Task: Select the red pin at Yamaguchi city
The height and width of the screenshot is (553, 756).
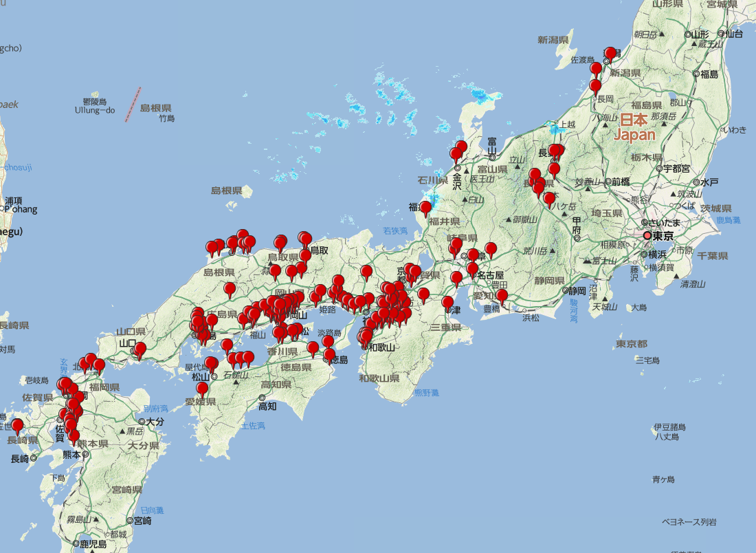Action: [x=140, y=349]
